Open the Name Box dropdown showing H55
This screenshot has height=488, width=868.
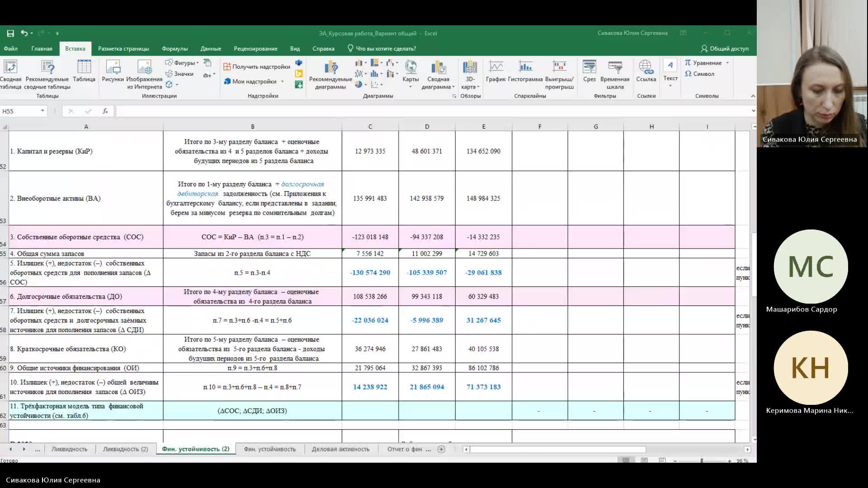click(x=42, y=111)
